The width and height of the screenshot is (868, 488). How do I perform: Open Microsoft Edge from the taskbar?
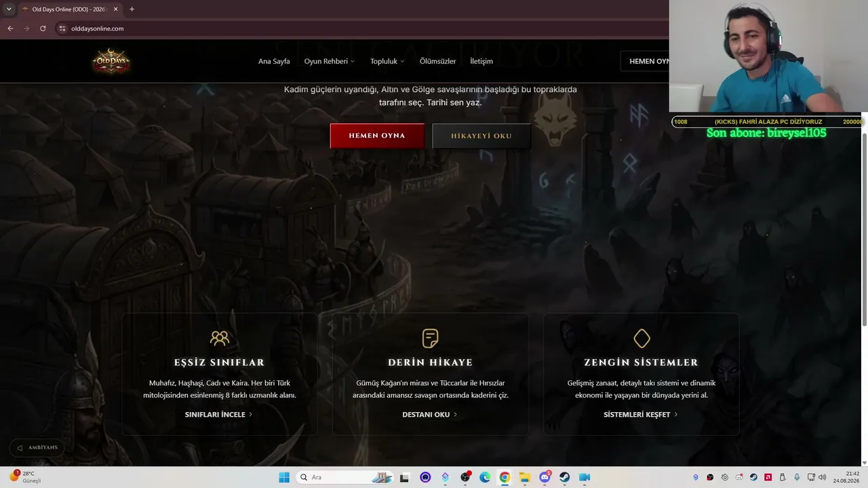coord(485,477)
